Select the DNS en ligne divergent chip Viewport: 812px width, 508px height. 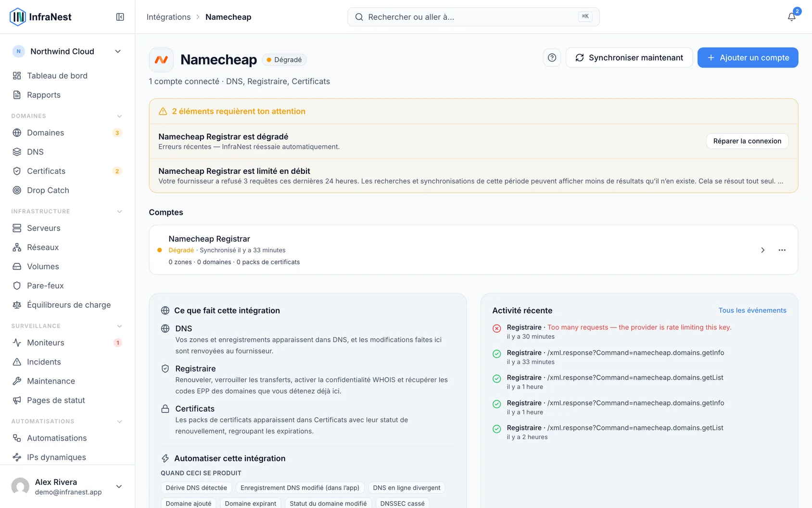(x=406, y=488)
